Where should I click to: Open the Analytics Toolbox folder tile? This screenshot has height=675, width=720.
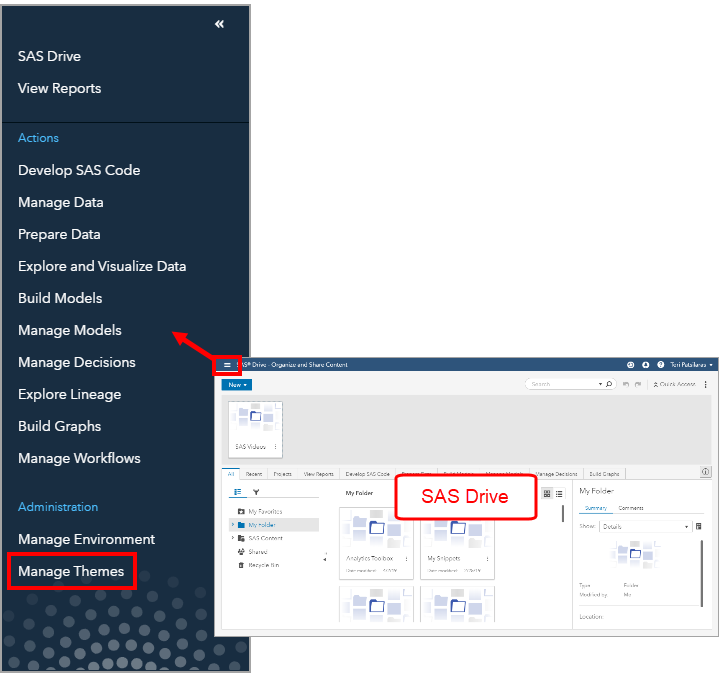click(x=376, y=543)
